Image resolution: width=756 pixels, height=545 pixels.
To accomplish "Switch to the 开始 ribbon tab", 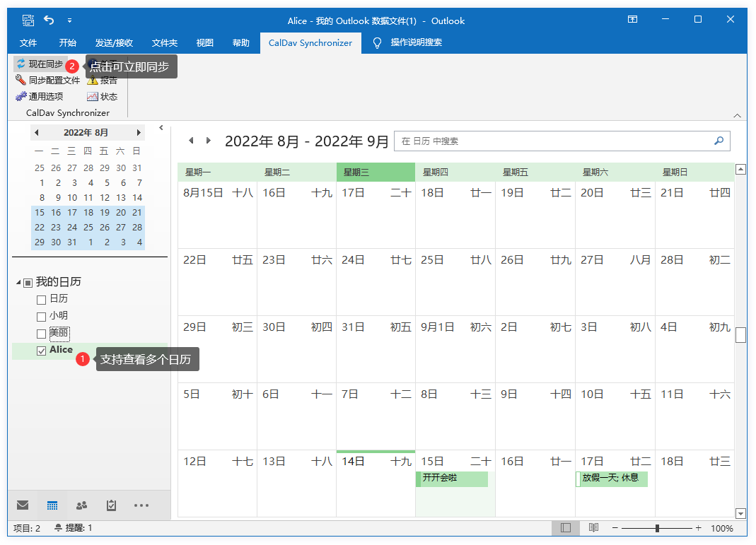I will [x=67, y=43].
